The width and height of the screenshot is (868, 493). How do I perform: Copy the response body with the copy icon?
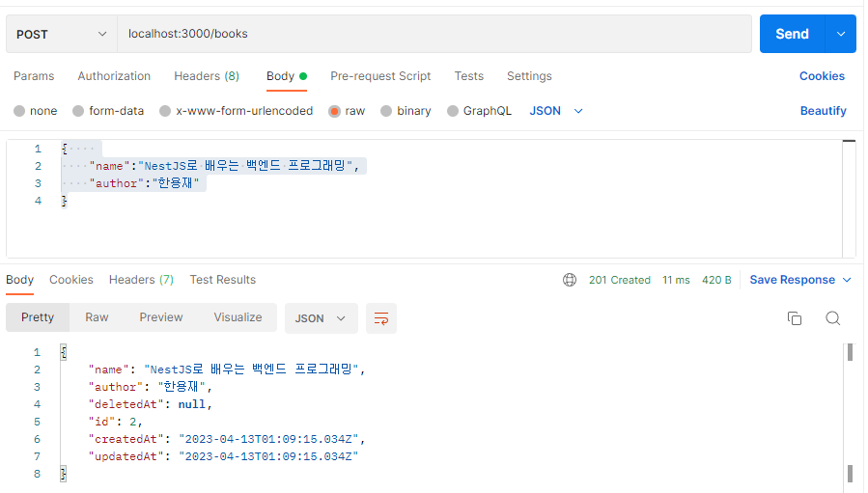(x=795, y=318)
